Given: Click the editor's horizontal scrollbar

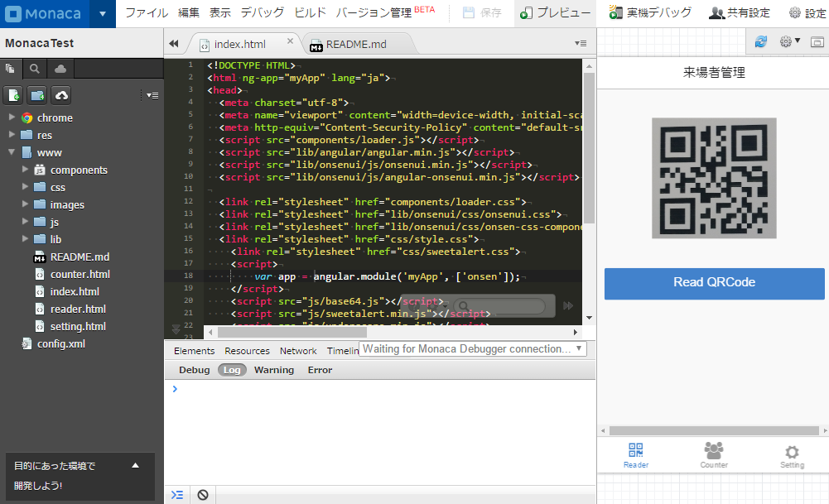Looking at the screenshot, I should tap(389, 331).
